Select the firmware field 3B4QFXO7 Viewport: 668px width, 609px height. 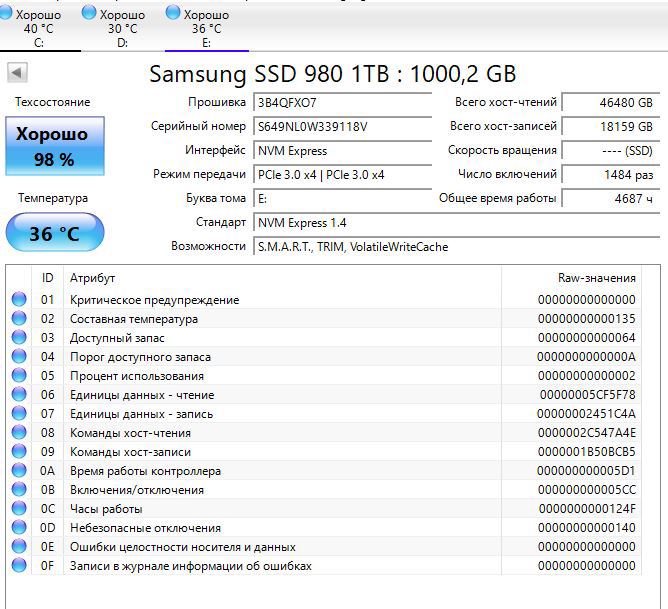tap(343, 103)
